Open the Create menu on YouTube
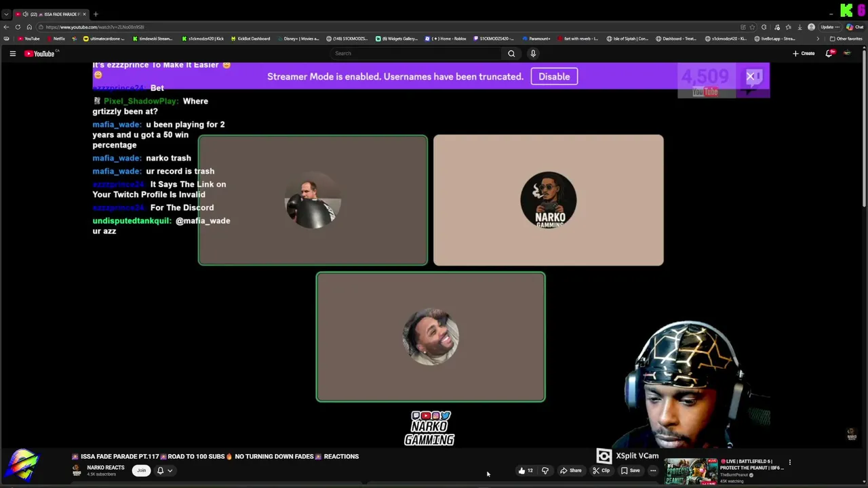Screen dimensions: 868x488 [804, 54]
